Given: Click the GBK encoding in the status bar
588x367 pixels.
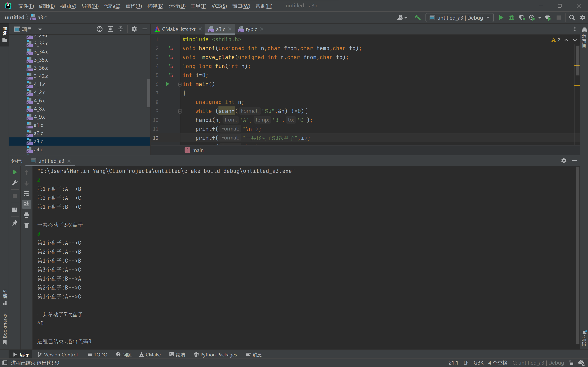Looking at the screenshot, I should [x=478, y=363].
